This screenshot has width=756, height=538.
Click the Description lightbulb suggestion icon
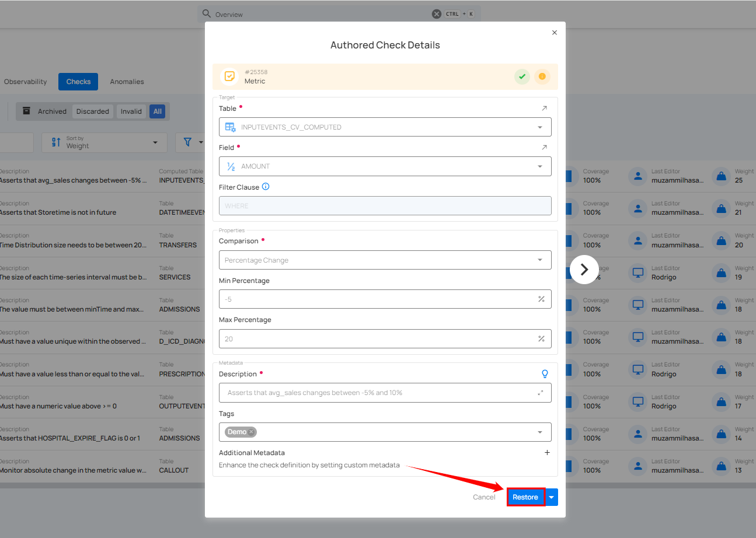pos(545,374)
